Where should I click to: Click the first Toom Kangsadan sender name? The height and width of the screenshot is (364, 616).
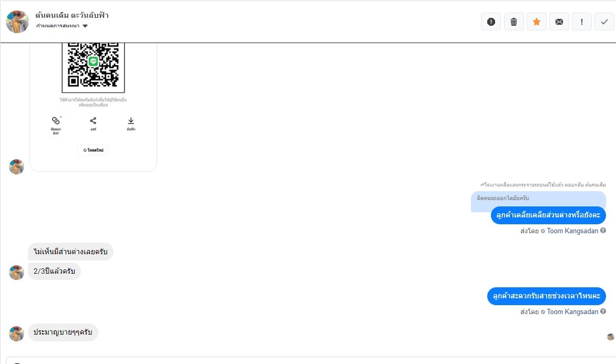(572, 231)
